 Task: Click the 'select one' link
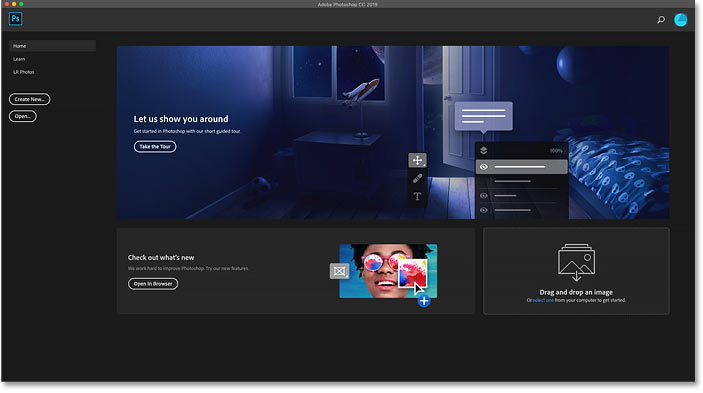click(x=543, y=300)
